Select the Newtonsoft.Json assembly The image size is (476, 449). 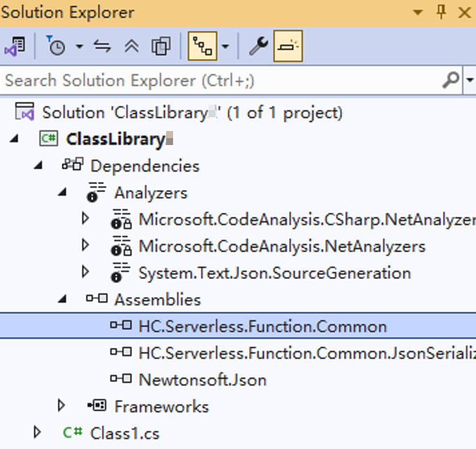click(x=204, y=380)
